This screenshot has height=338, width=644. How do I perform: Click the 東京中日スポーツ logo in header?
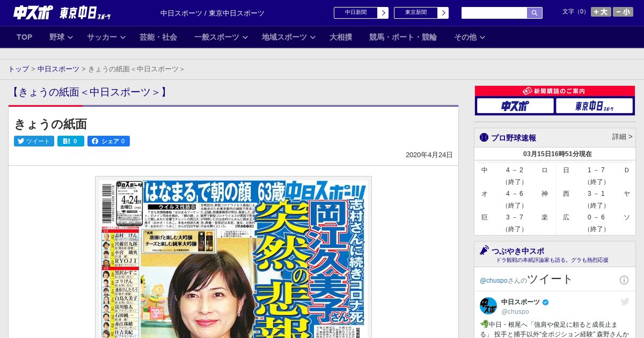point(85,13)
